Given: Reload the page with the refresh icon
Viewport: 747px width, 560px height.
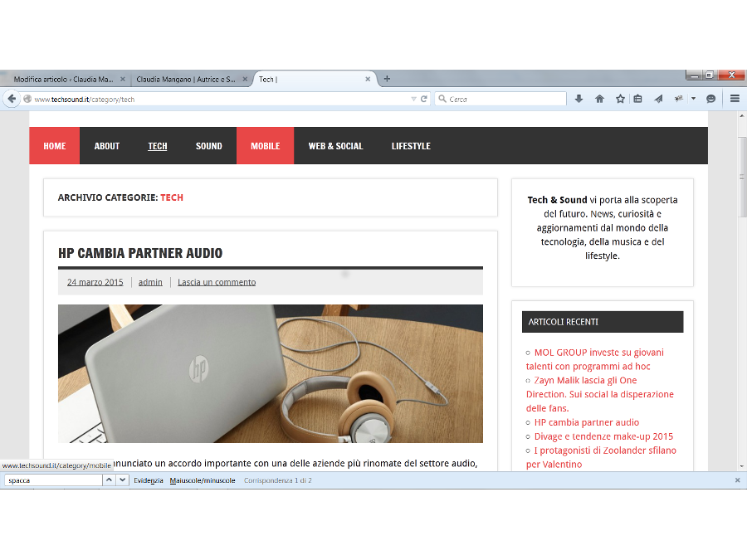Looking at the screenshot, I should point(423,99).
